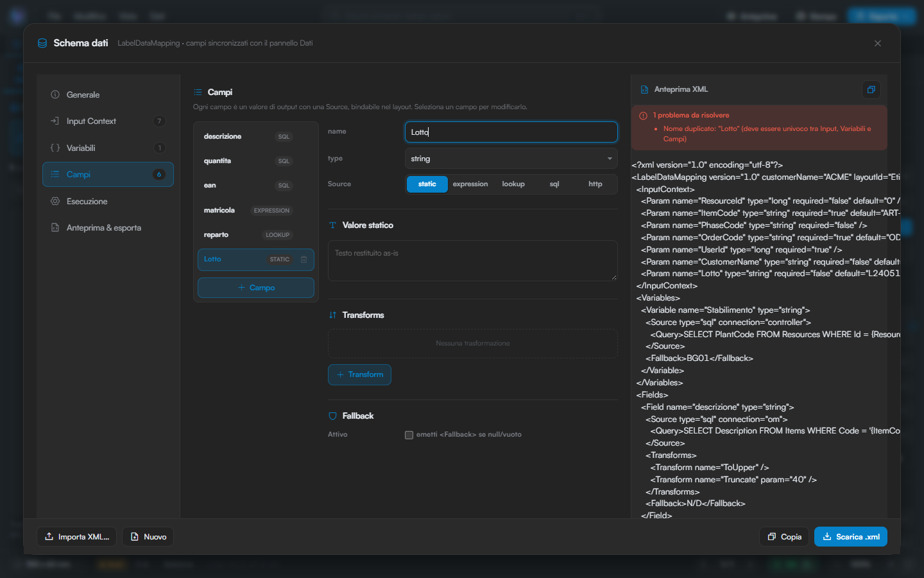Click the Anteprima XML document icon
Screen dimensions: 924x578
tap(644, 89)
